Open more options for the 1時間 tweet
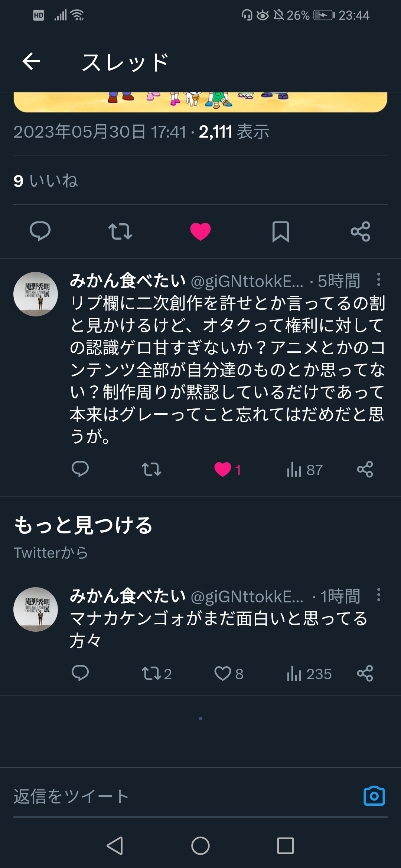The width and height of the screenshot is (401, 868). (x=378, y=595)
